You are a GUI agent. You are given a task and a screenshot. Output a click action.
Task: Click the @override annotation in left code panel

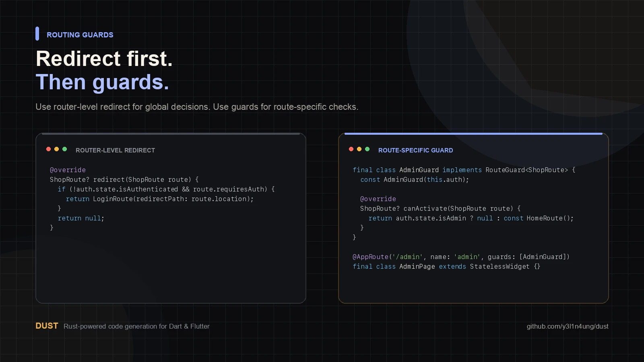68,170
